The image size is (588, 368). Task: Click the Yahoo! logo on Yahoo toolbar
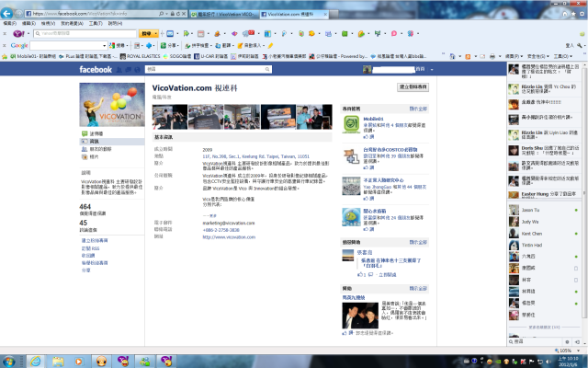(x=18, y=33)
